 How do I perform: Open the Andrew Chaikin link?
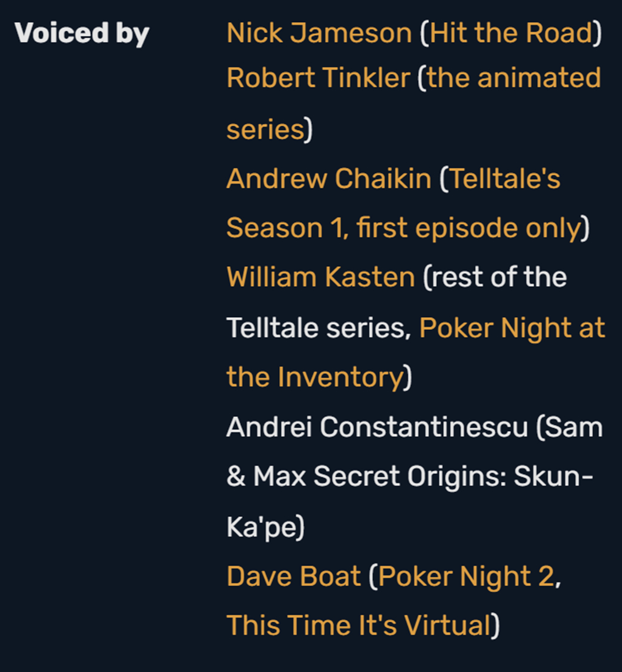click(329, 178)
